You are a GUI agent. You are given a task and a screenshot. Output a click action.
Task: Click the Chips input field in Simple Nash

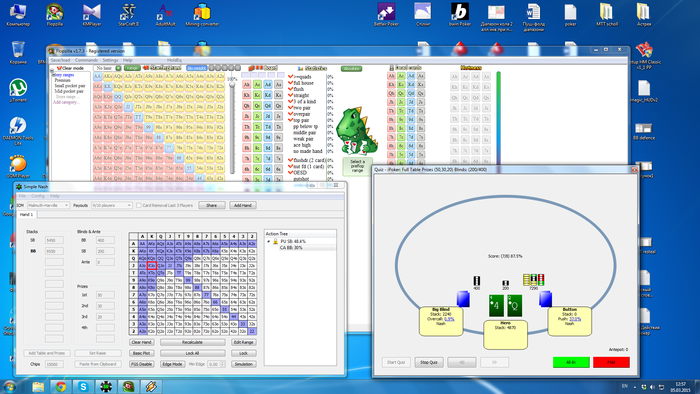point(54,364)
